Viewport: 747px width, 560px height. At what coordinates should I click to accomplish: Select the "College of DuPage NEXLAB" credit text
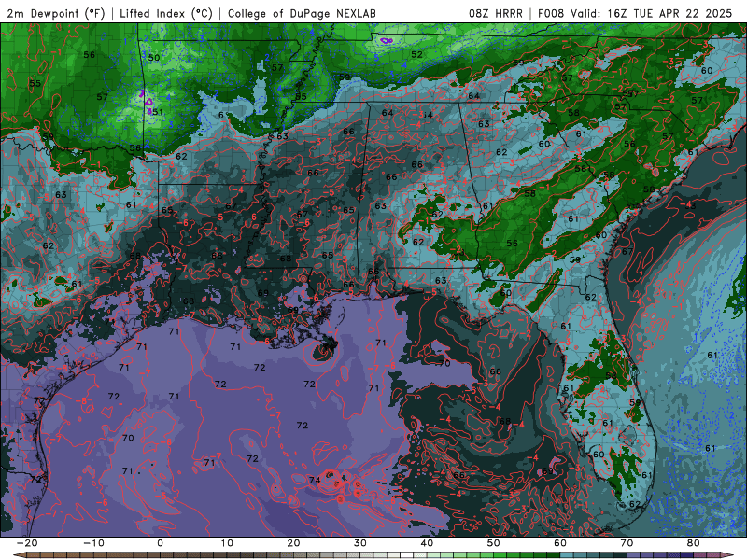point(302,13)
